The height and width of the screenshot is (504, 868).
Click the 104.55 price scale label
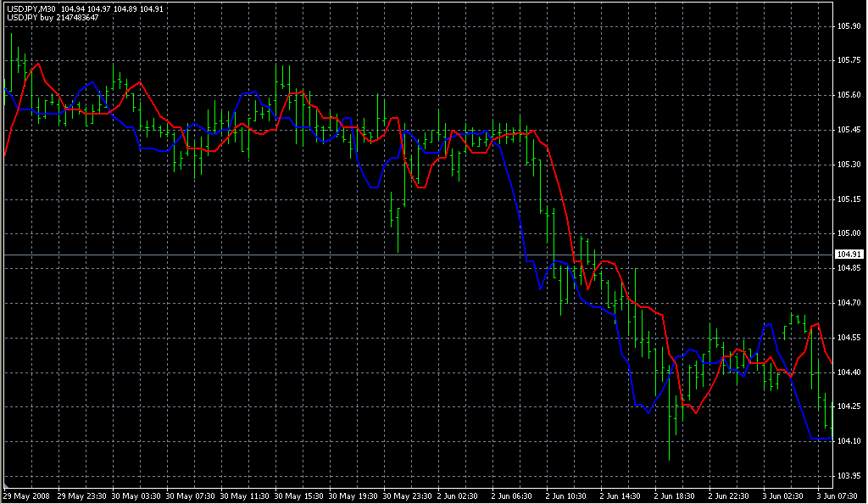click(849, 338)
